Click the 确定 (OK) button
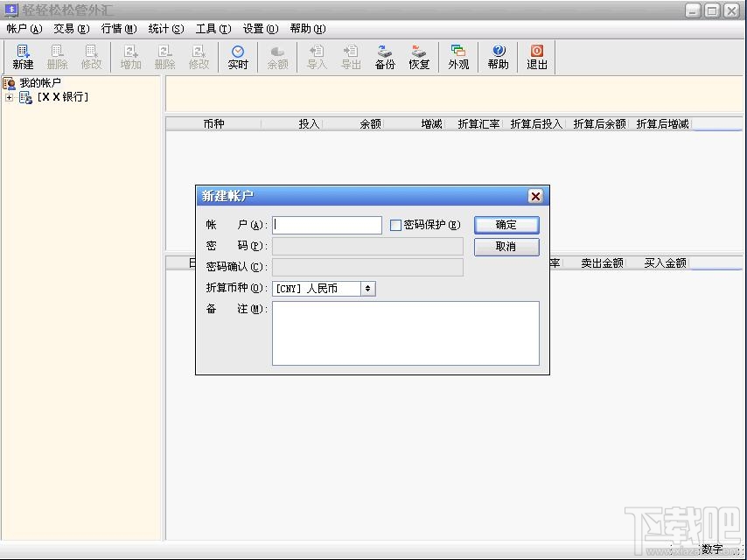The image size is (747, 560). tap(506, 224)
